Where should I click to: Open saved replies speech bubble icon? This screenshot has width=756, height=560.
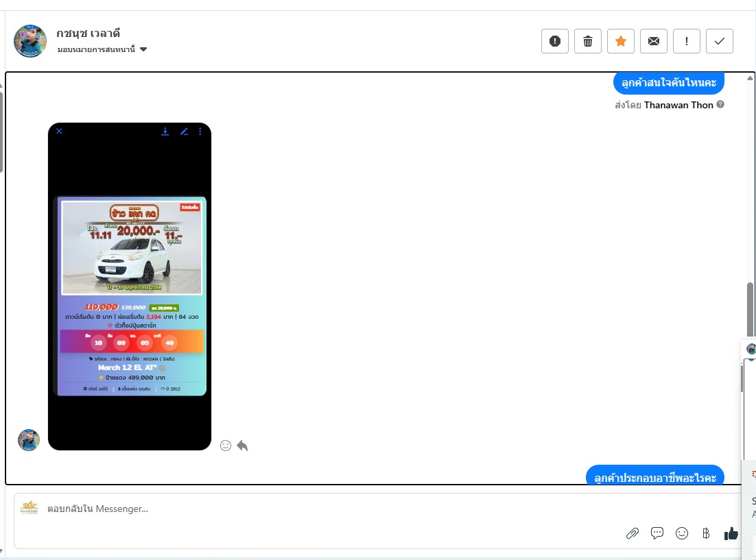point(657,533)
